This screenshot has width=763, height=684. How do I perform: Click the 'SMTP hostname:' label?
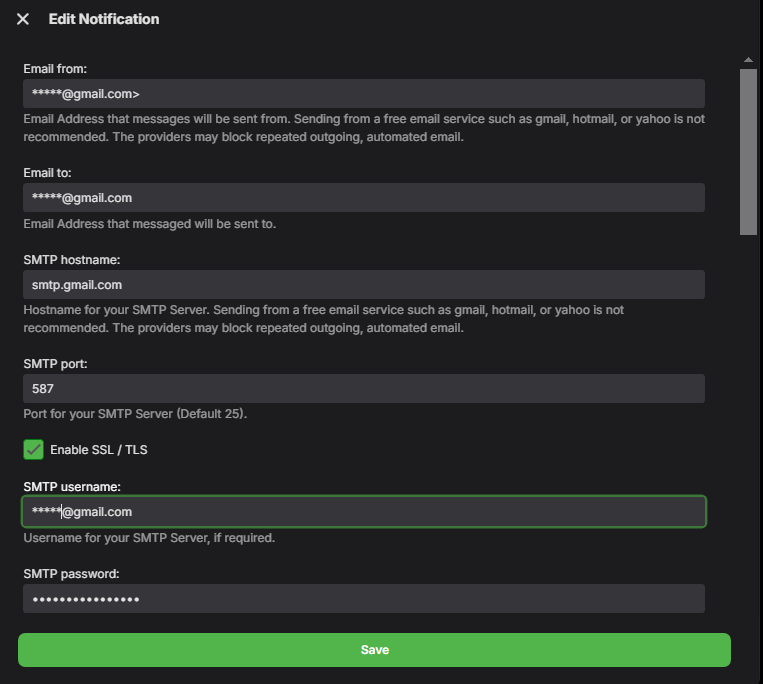(70, 259)
